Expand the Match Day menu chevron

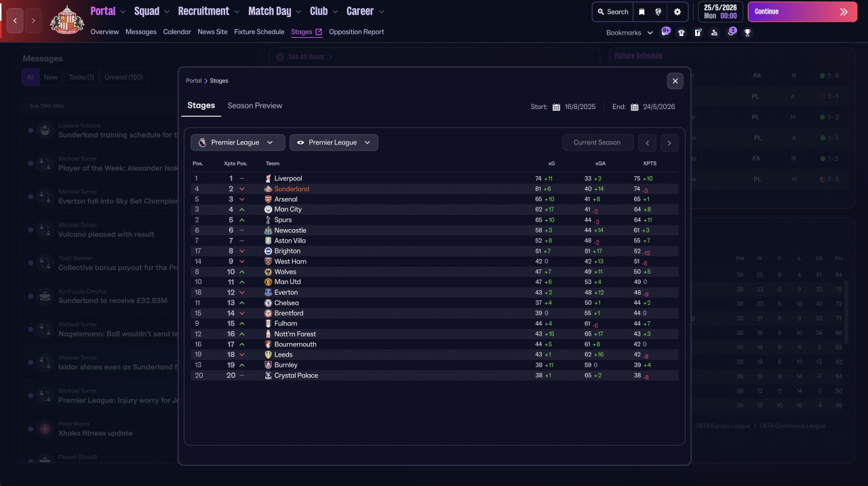coord(298,12)
